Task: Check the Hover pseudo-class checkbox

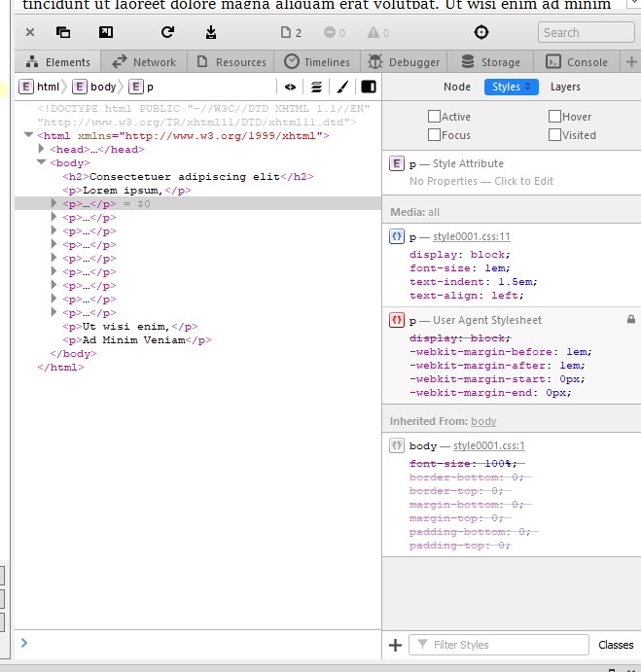Action: [x=554, y=117]
